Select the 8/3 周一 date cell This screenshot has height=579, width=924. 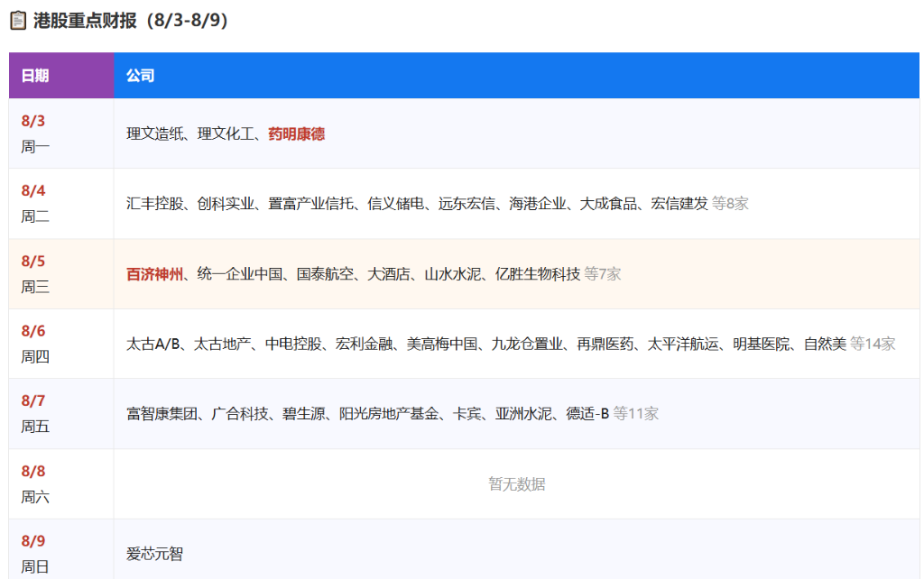pyautogui.click(x=61, y=133)
